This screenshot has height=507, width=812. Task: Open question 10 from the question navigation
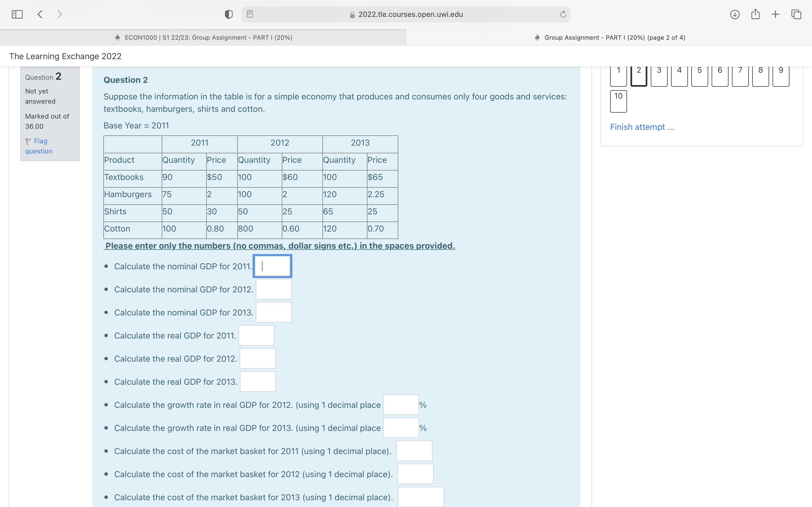click(x=618, y=100)
